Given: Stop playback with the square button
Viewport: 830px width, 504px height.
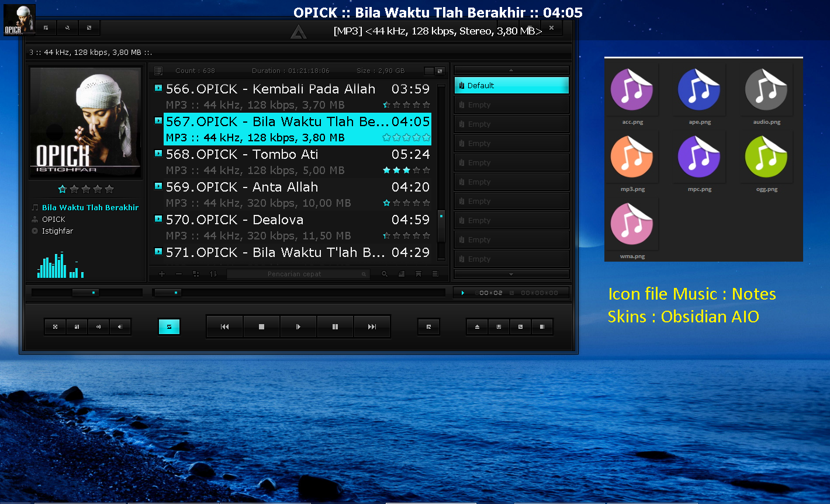Looking at the screenshot, I should click(x=261, y=326).
